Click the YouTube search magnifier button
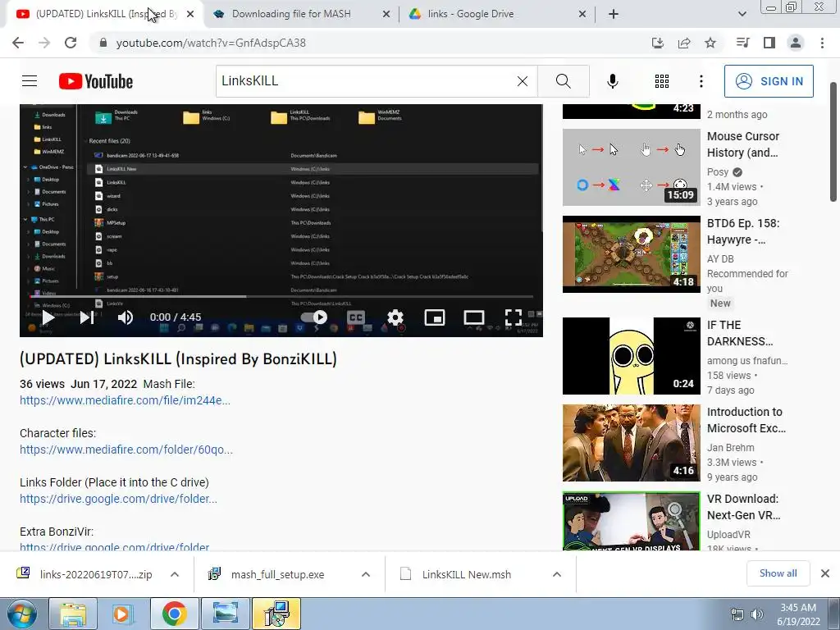This screenshot has height=630, width=840. (563, 81)
